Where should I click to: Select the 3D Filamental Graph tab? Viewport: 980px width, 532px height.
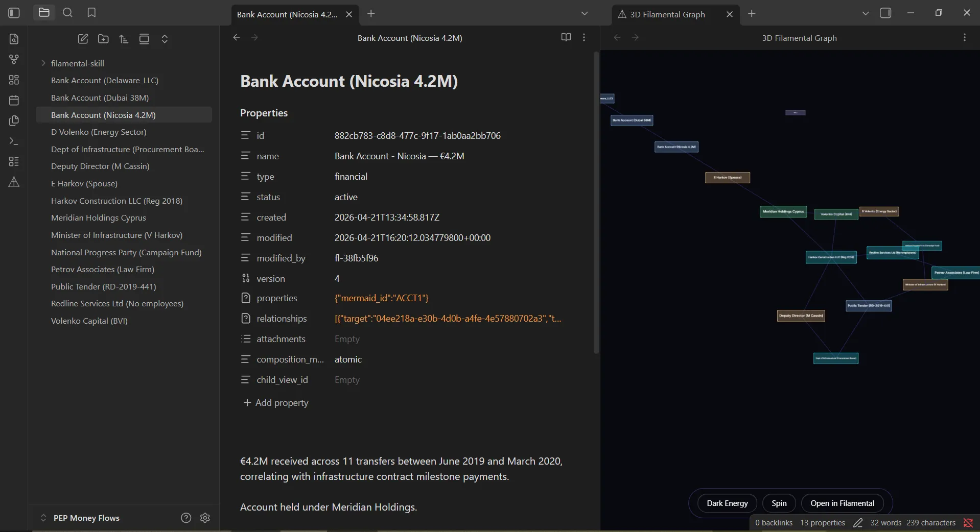pos(667,14)
